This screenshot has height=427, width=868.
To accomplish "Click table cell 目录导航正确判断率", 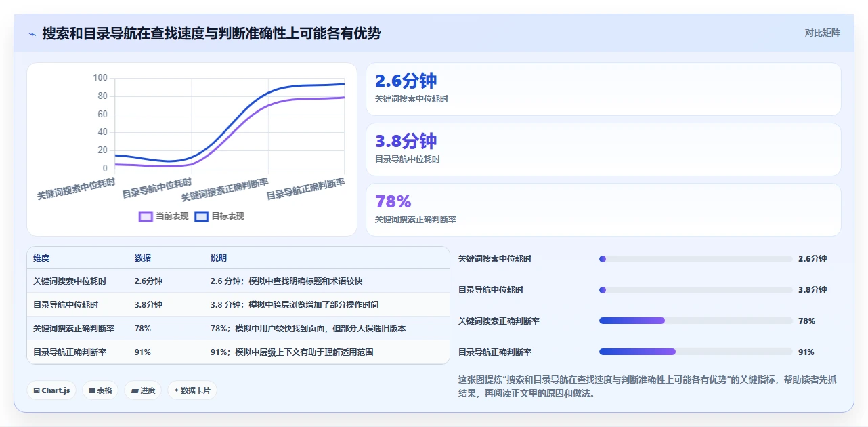I will [70, 352].
